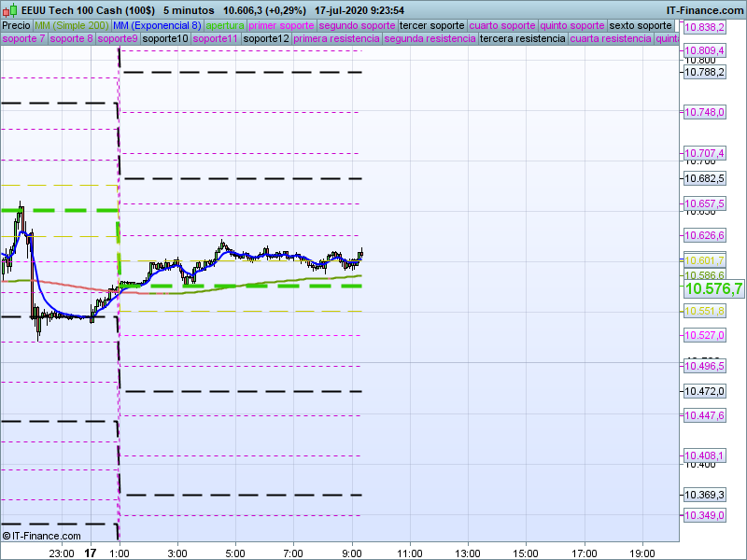Click the 9:00 time axis label
The width and height of the screenshot is (747, 560).
point(352,553)
